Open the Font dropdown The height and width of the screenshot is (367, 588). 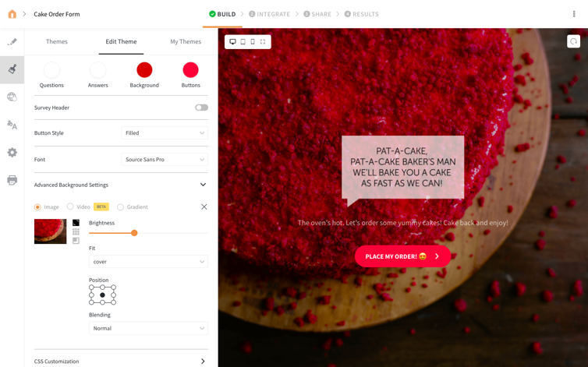pos(165,159)
